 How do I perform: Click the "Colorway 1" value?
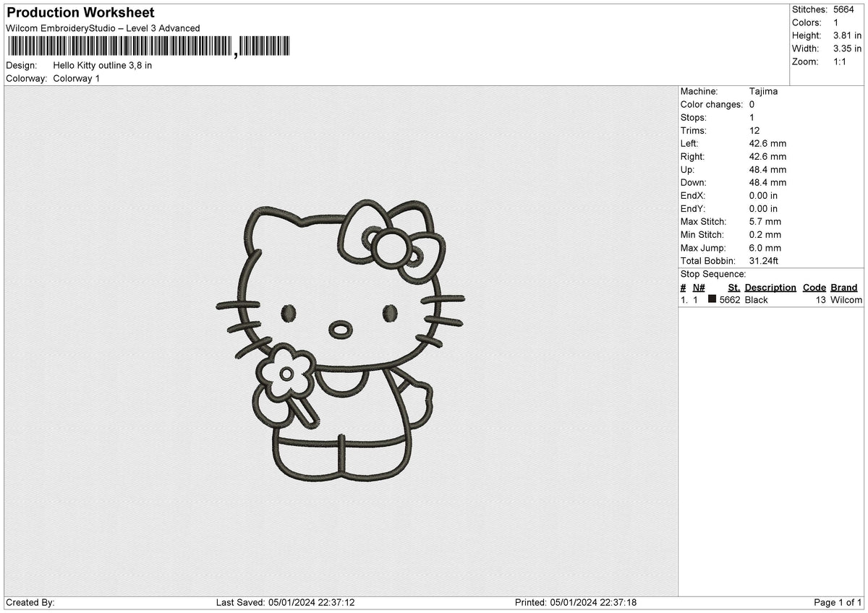click(x=76, y=78)
